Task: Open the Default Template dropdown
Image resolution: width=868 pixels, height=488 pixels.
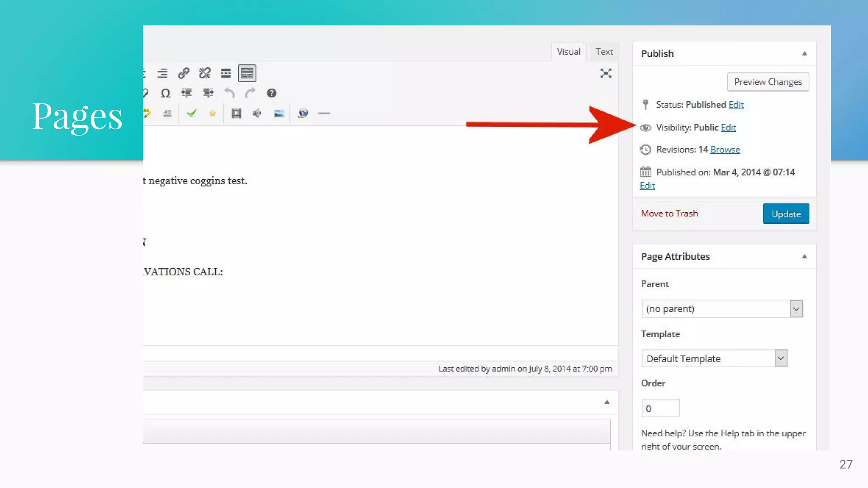Action: coord(714,358)
